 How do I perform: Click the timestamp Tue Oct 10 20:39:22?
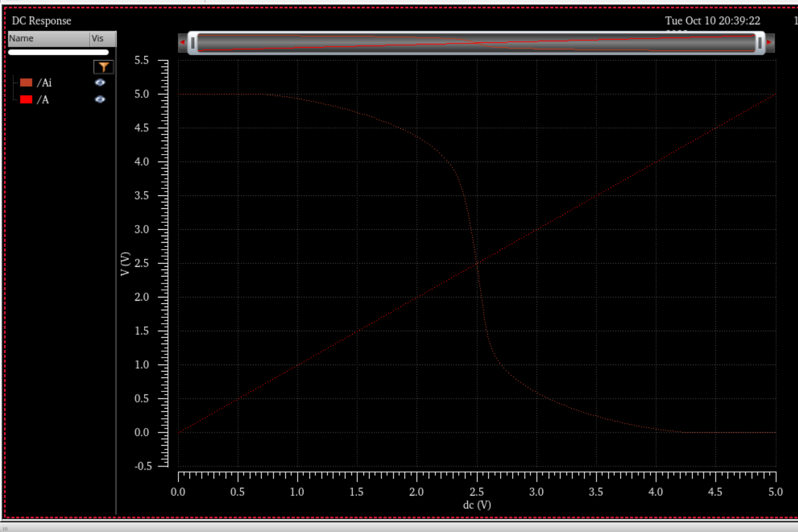coord(713,21)
